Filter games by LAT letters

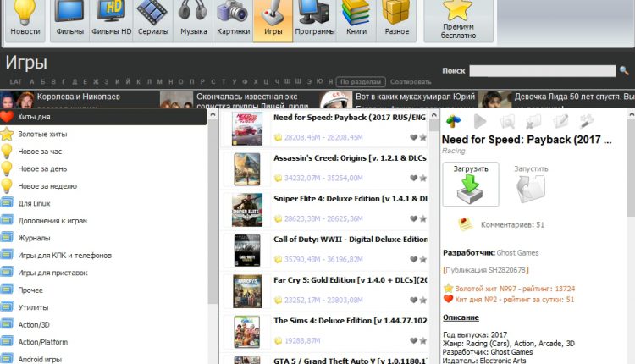coord(16,82)
